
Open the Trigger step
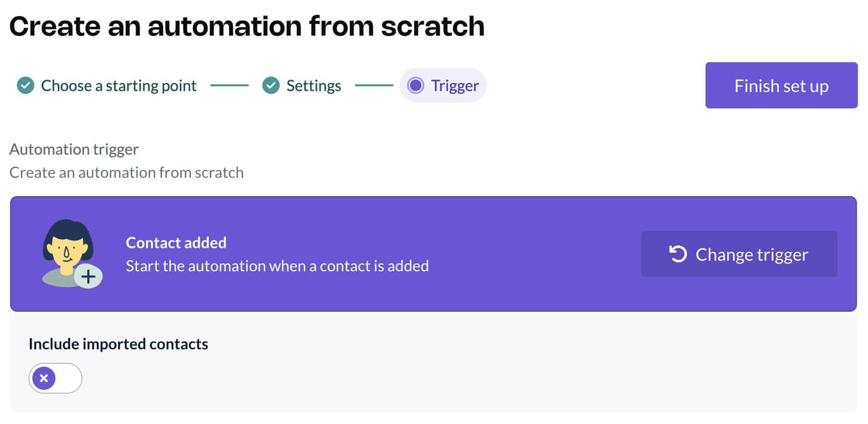pos(443,85)
